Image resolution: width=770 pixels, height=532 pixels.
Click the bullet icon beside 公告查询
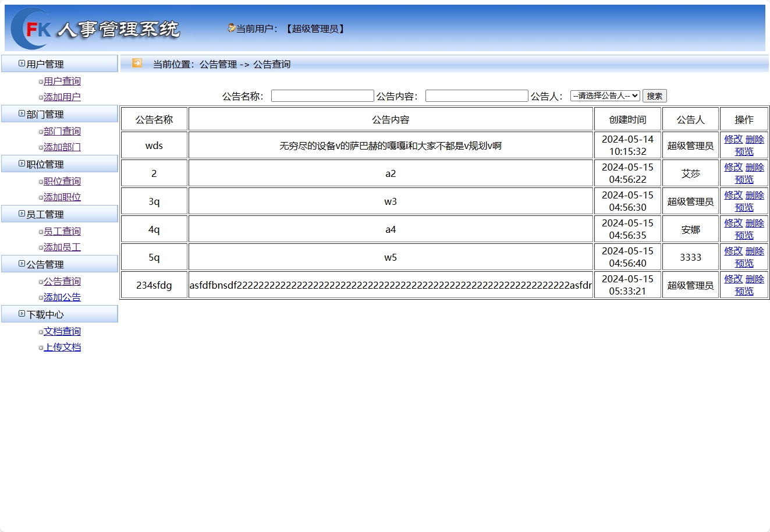click(x=40, y=281)
